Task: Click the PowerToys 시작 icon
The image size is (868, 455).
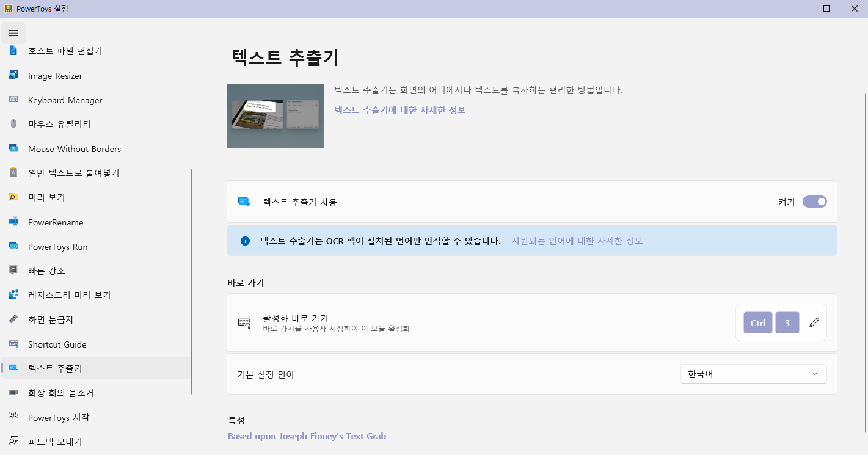Action: coord(13,418)
